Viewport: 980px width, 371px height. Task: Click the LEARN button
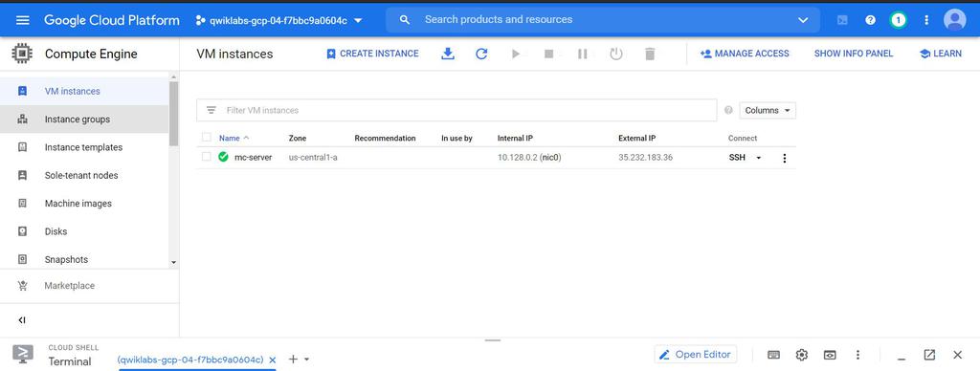941,54
